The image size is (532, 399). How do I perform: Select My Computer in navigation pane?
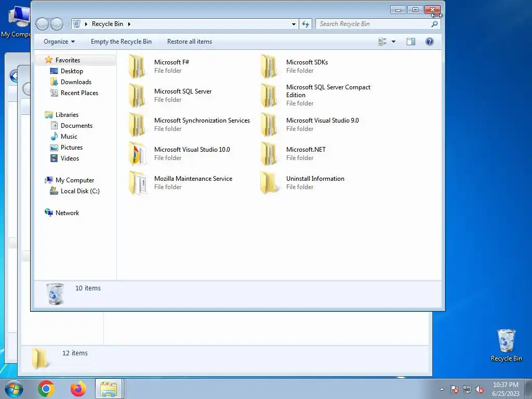(x=75, y=180)
